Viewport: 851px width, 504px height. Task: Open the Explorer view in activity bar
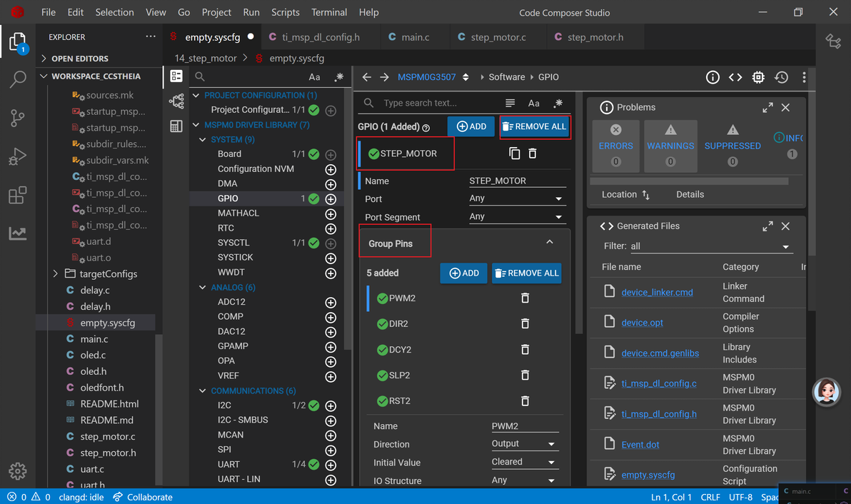coord(17,42)
